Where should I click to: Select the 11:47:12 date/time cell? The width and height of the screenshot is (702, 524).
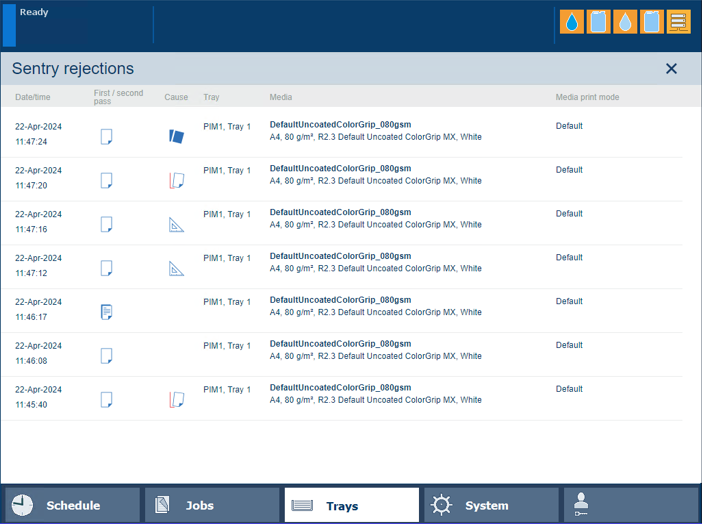point(39,266)
